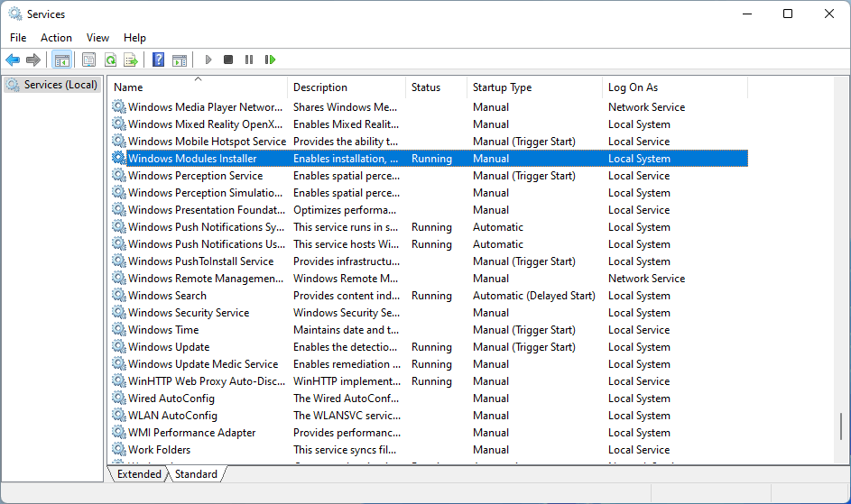Image resolution: width=851 pixels, height=504 pixels.
Task: Click gear icon of Windows Time row
Action: tap(119, 329)
